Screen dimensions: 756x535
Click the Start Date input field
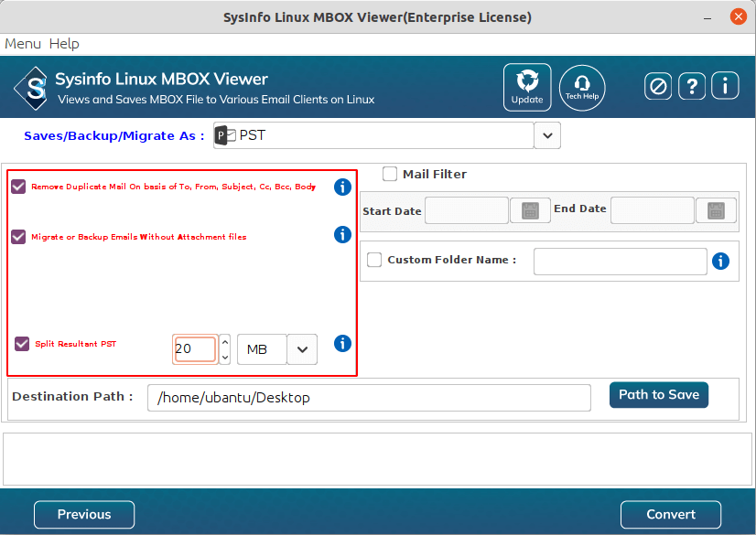(467, 210)
